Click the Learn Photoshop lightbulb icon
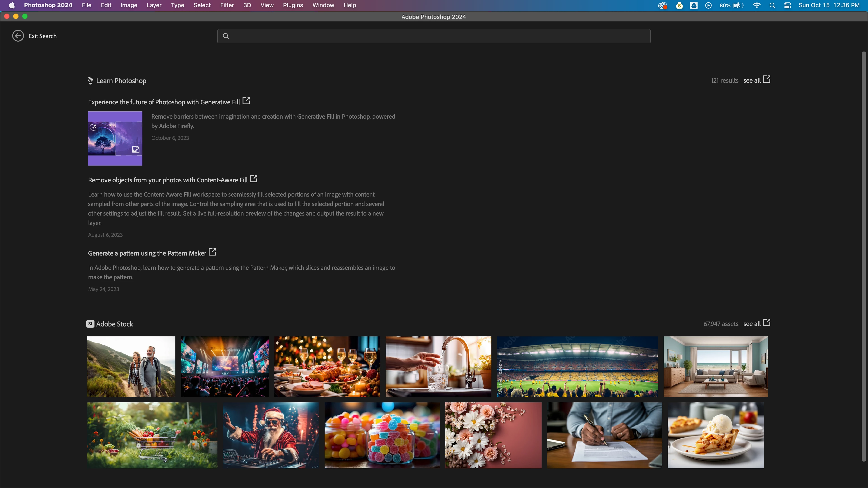 [90, 80]
